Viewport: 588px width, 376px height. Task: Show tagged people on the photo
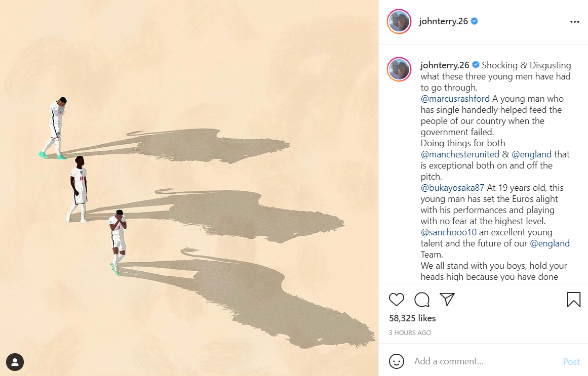pyautogui.click(x=15, y=362)
